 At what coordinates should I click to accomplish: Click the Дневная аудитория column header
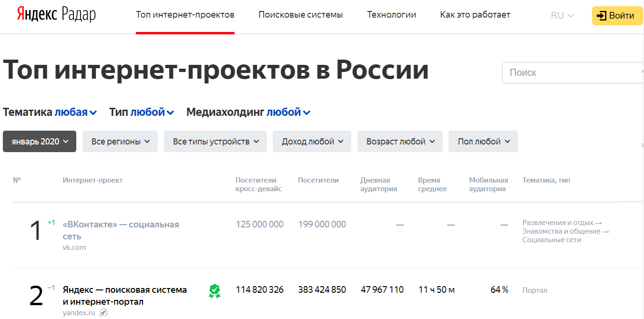tap(379, 185)
